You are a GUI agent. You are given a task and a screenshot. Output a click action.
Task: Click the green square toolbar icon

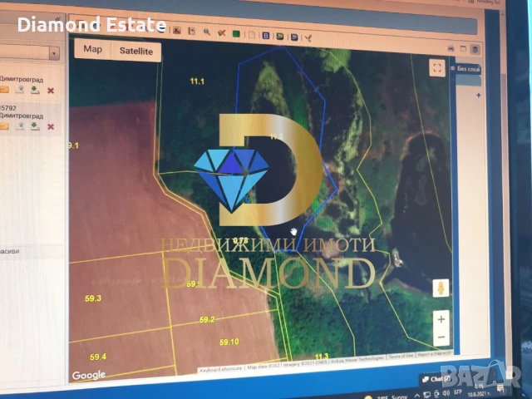[x=236, y=33]
